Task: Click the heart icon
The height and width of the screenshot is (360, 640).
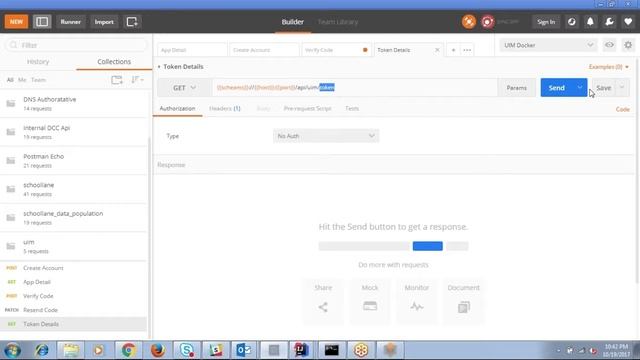Action: 628,22
